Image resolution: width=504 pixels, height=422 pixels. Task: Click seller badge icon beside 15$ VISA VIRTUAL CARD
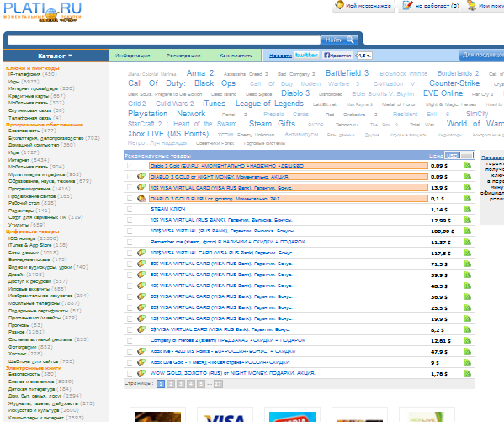point(141,318)
